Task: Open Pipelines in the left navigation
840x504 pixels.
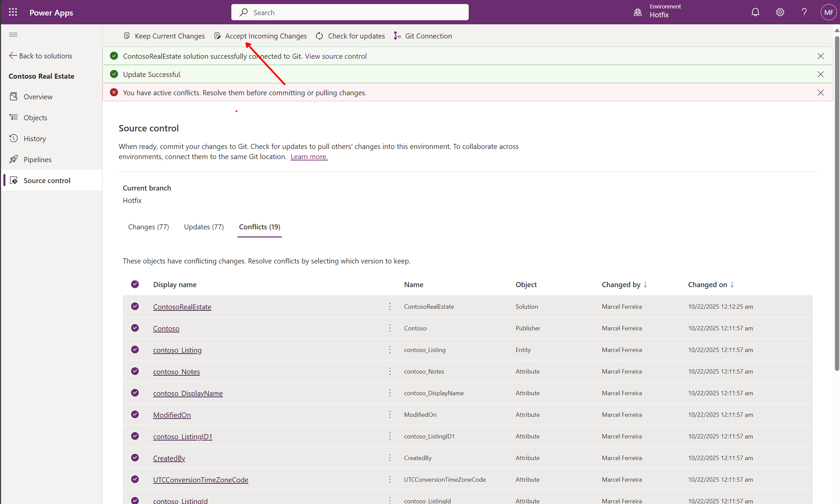Action: coord(38,160)
